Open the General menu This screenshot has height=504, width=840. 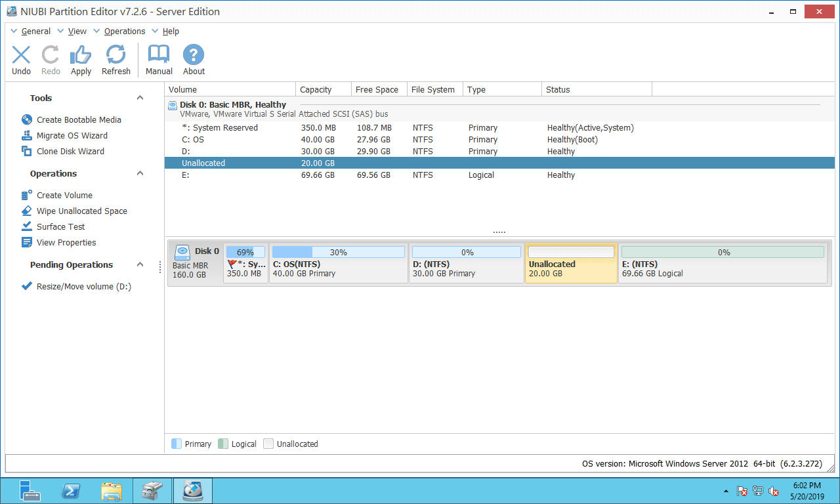(35, 31)
